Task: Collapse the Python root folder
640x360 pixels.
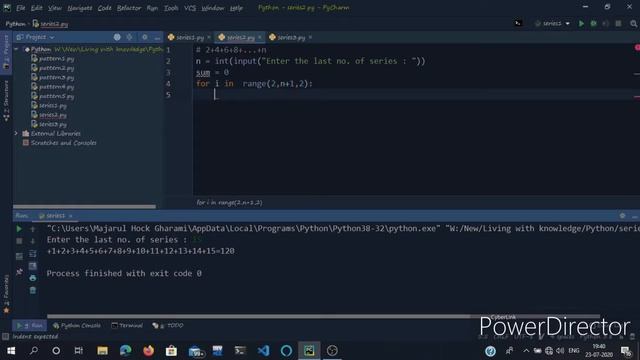Action: tap(16, 49)
